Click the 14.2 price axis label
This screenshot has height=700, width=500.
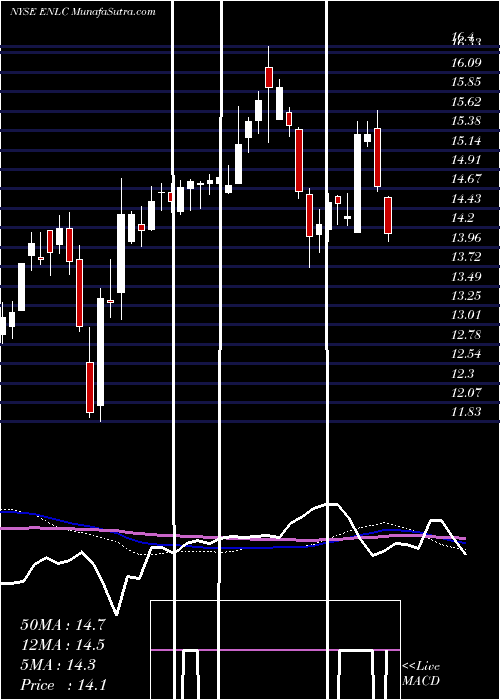462,218
